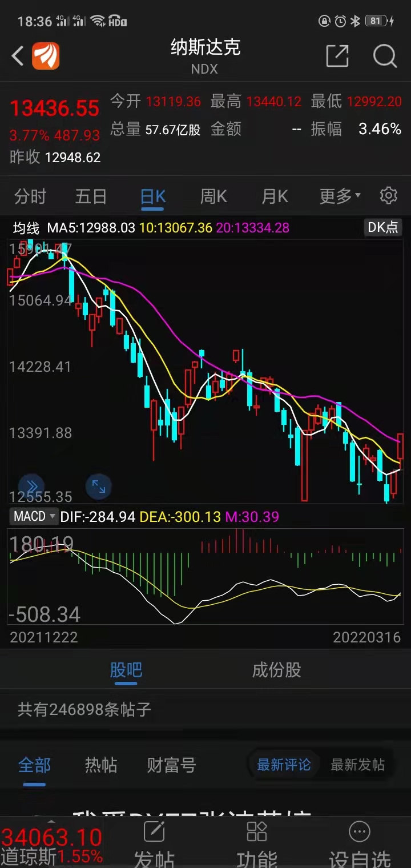Open chart settings gear icon
Image resolution: width=411 pixels, height=868 pixels.
[389, 196]
